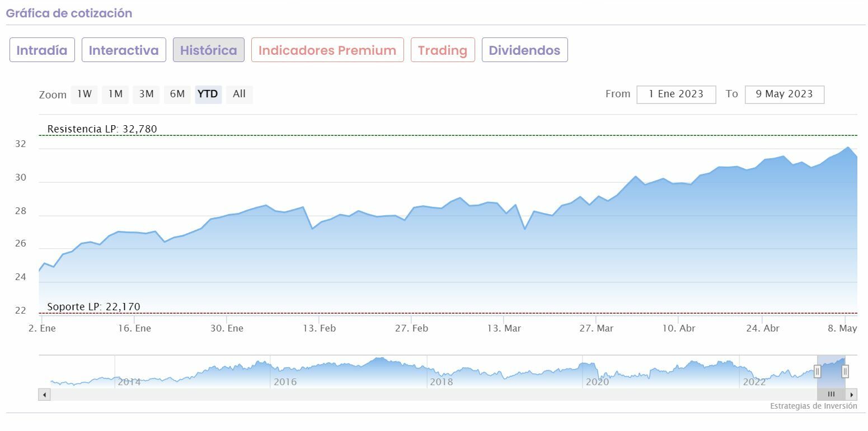
Task: Set zoom to 1W range
Action: [85, 94]
